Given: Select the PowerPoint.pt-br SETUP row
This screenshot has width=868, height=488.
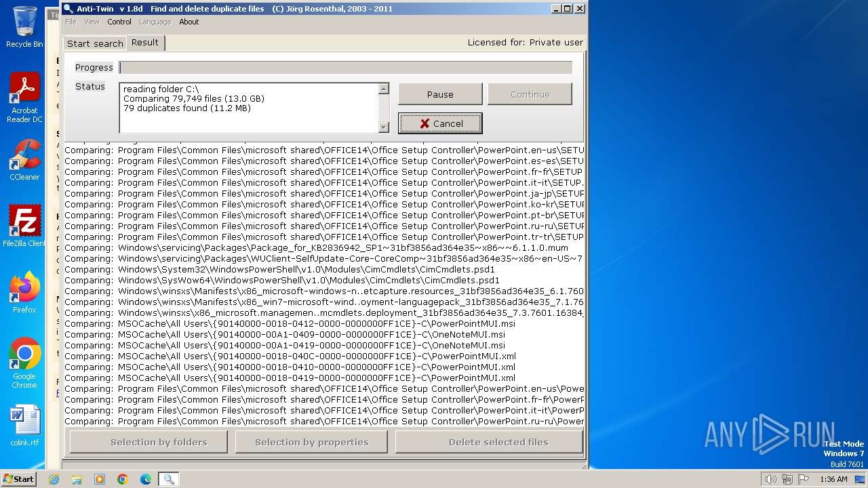Looking at the screenshot, I should pos(324,215).
